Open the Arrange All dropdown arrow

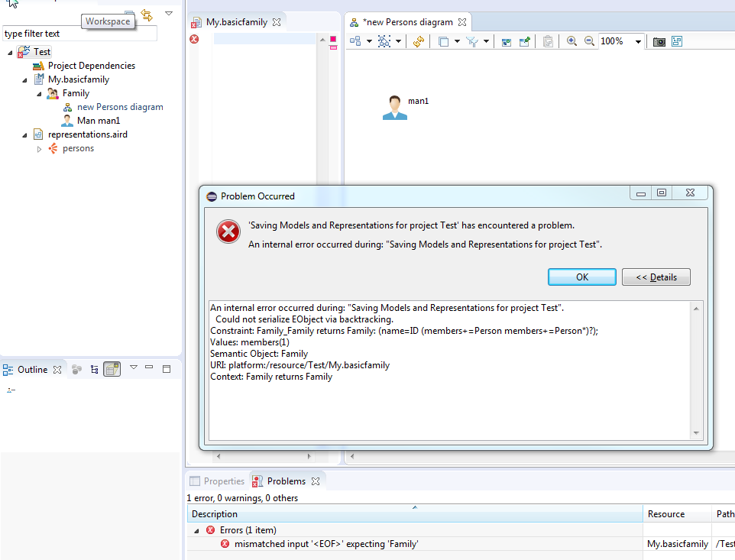tap(369, 41)
